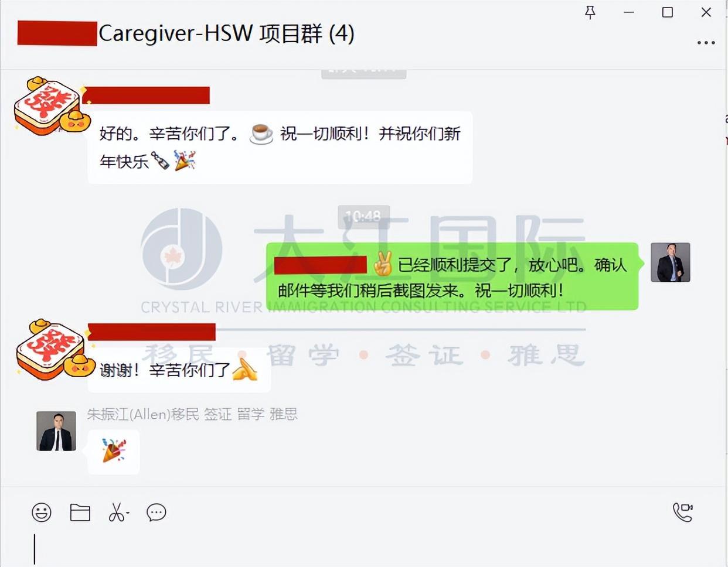Viewport: 728px width, 567px height.
Task: Click the party popper emoji message
Action: tap(114, 452)
